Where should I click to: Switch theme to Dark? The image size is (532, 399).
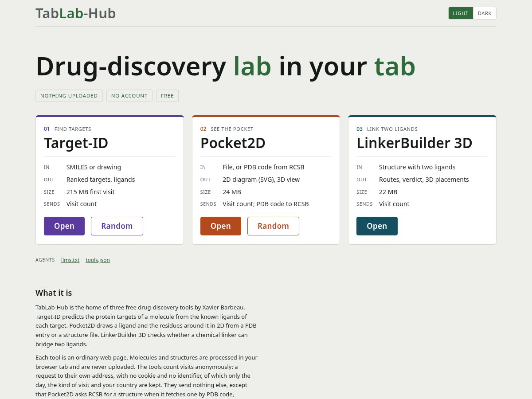point(485,13)
